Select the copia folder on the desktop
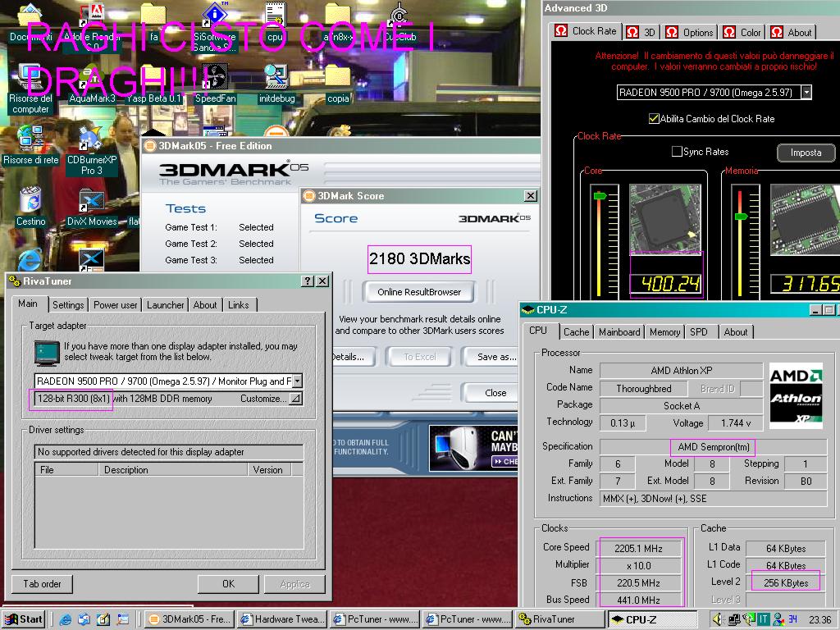The width and height of the screenshot is (840, 630). pyautogui.click(x=337, y=84)
